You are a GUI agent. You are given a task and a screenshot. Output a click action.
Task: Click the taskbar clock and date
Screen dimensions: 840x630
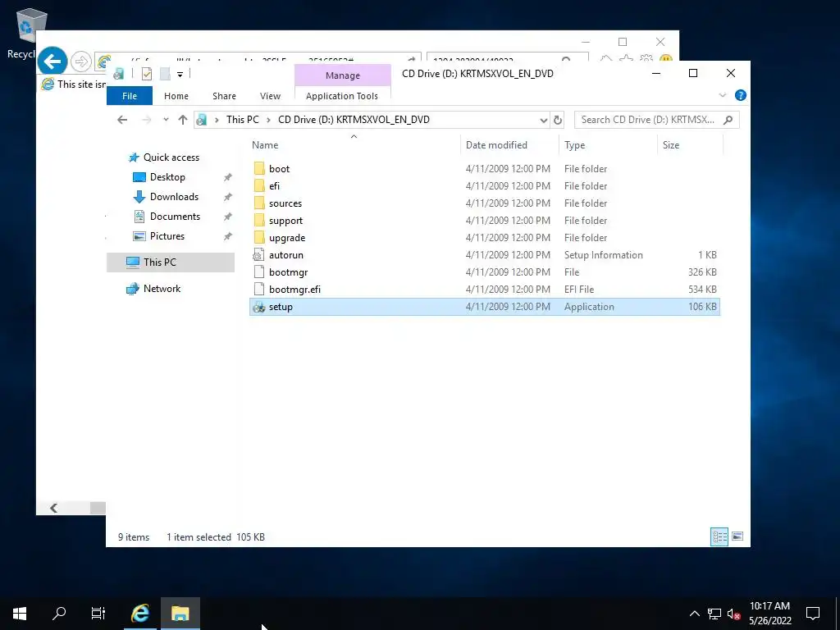769,614
